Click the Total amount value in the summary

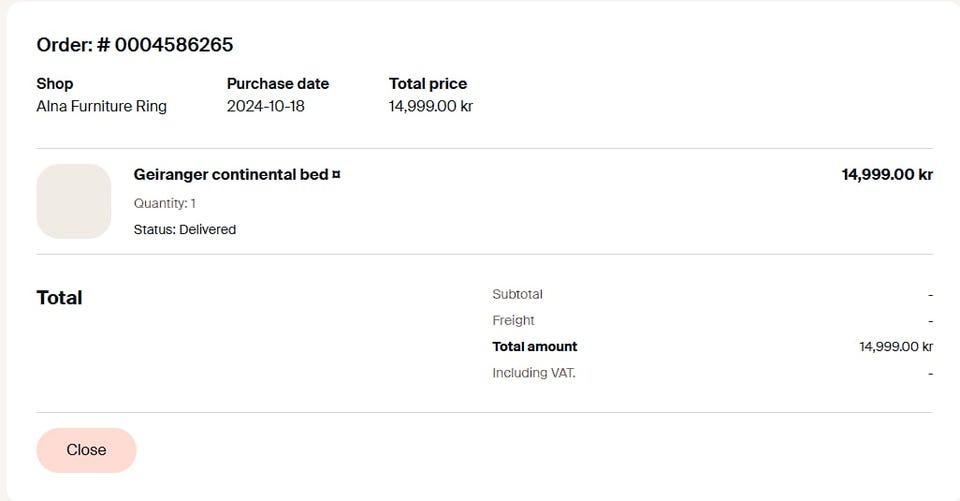pyautogui.click(x=896, y=347)
